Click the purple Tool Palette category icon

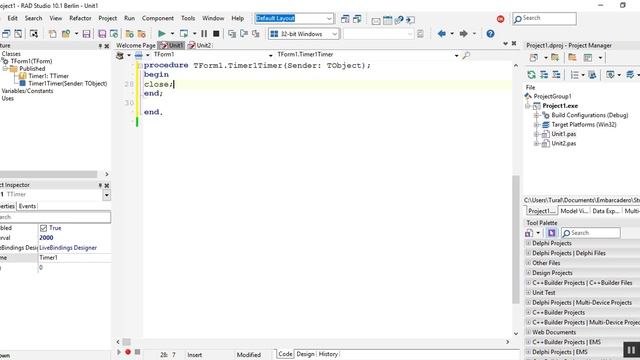pyautogui.click(x=551, y=233)
